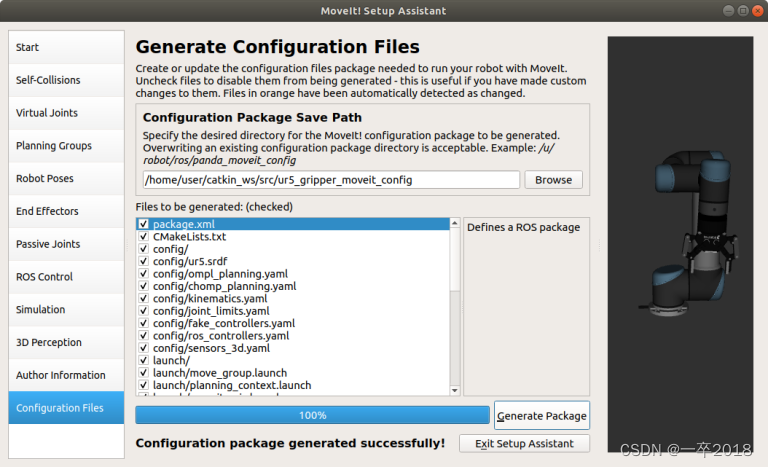Select config/ur5.srdf file name
The width and height of the screenshot is (768, 467).
click(x=190, y=261)
